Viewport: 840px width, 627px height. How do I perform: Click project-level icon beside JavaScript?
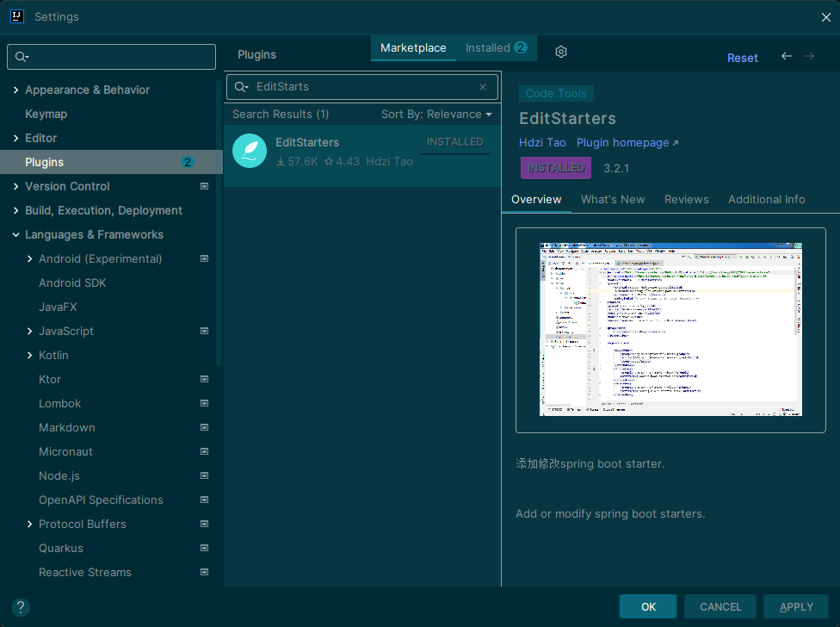[x=204, y=331]
